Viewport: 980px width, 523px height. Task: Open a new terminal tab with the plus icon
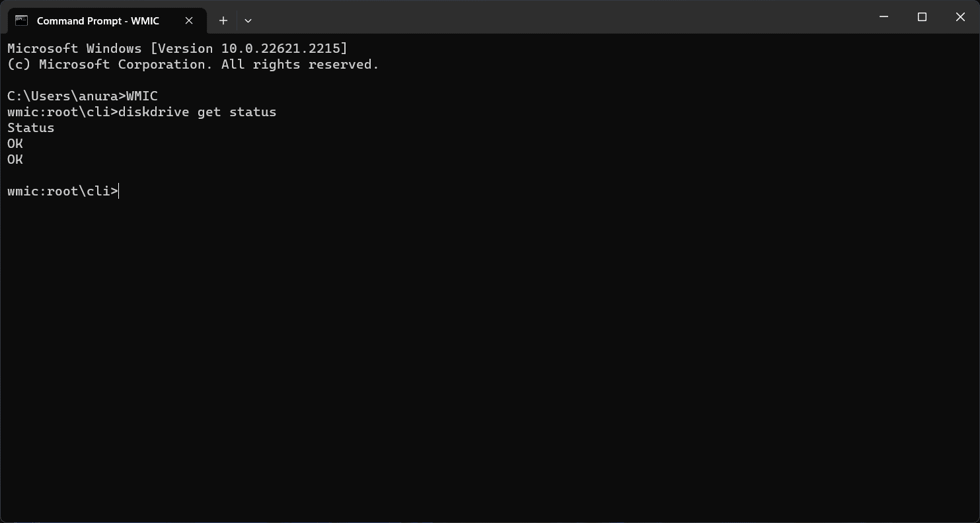pyautogui.click(x=223, y=20)
